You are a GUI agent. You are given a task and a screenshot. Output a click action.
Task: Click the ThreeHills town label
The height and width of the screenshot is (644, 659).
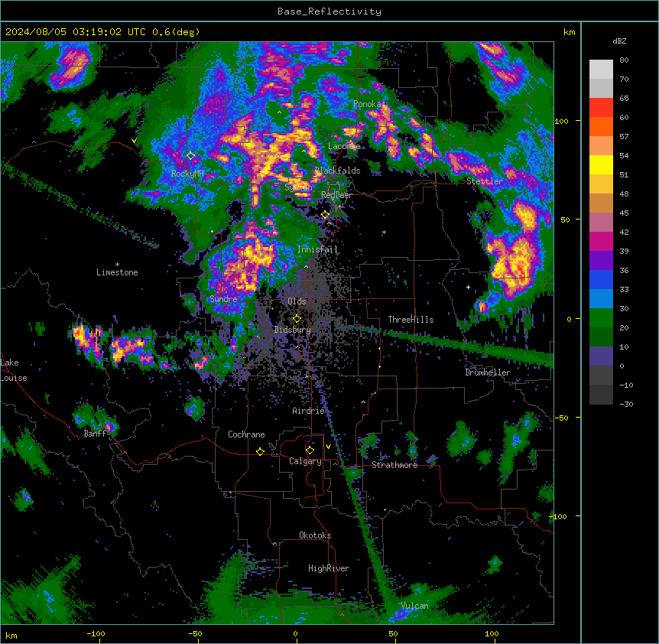[x=411, y=320]
